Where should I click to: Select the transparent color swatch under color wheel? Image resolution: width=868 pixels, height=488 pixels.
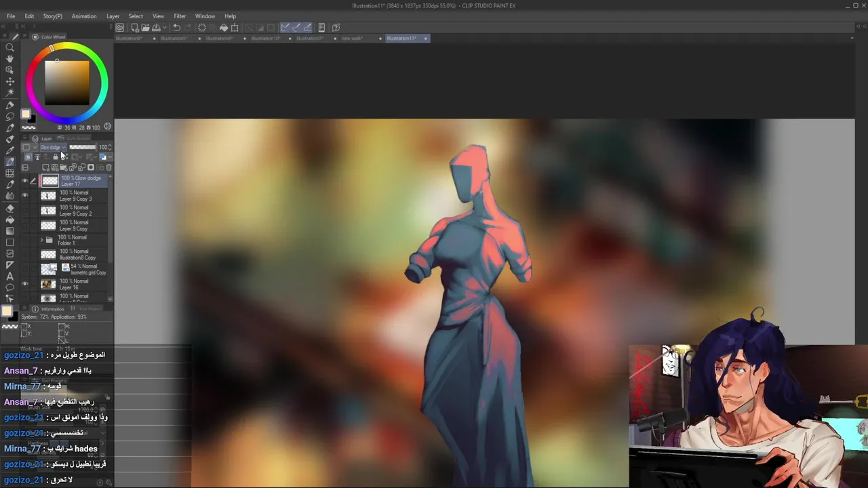(28, 127)
